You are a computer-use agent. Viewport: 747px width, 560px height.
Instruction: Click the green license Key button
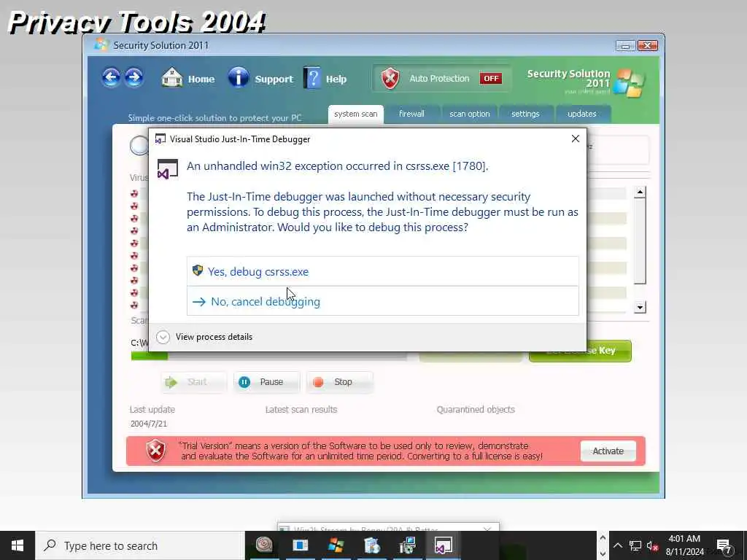pyautogui.click(x=580, y=351)
